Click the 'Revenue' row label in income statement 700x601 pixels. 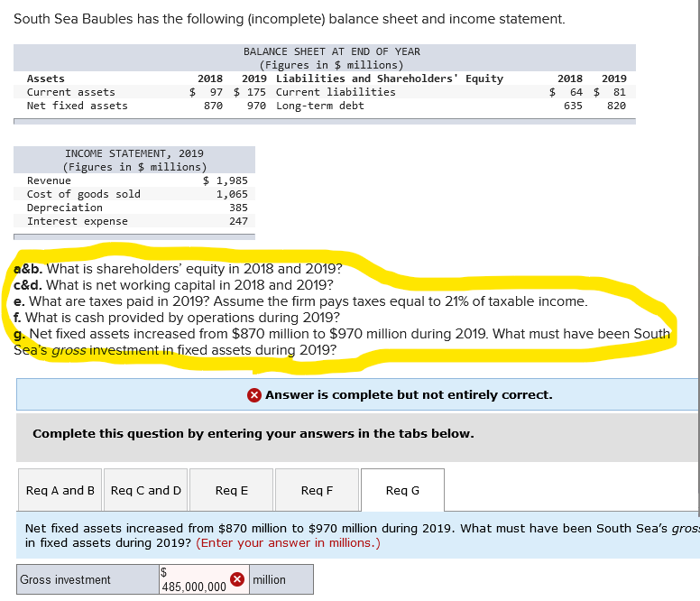coord(49,180)
